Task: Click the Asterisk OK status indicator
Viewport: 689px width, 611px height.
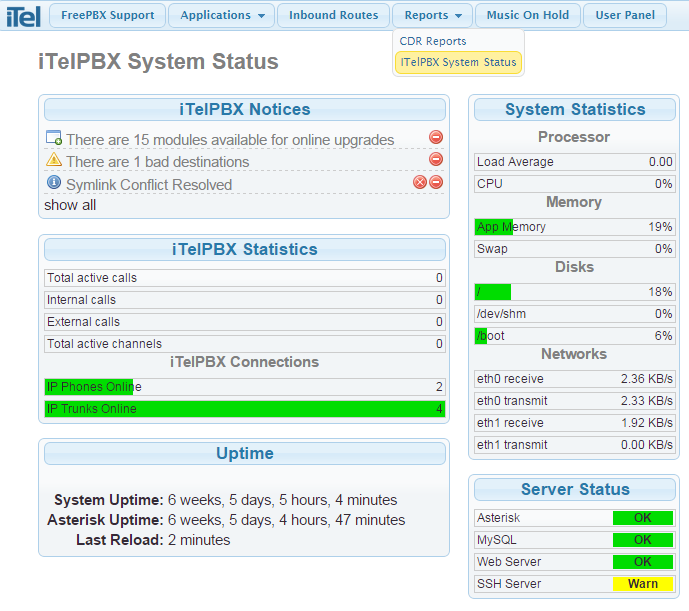Action: coord(643,518)
